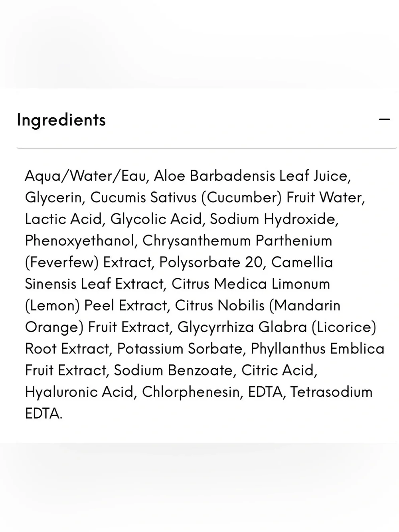Click Hyaluronic Acid in the list

78,392
